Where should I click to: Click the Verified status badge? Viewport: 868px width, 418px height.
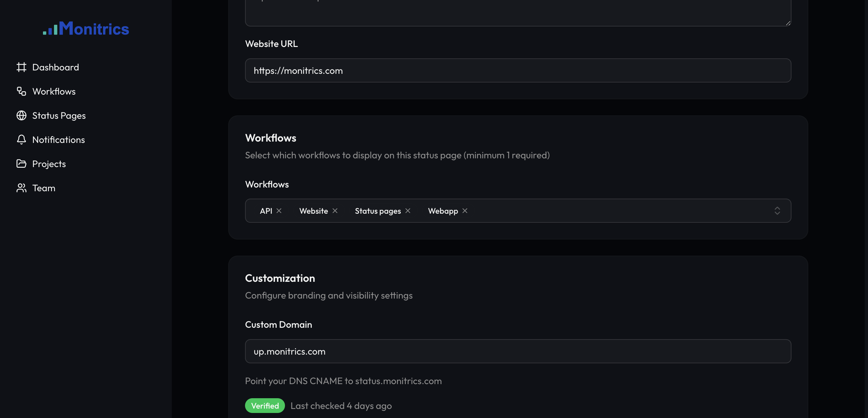pos(265,406)
